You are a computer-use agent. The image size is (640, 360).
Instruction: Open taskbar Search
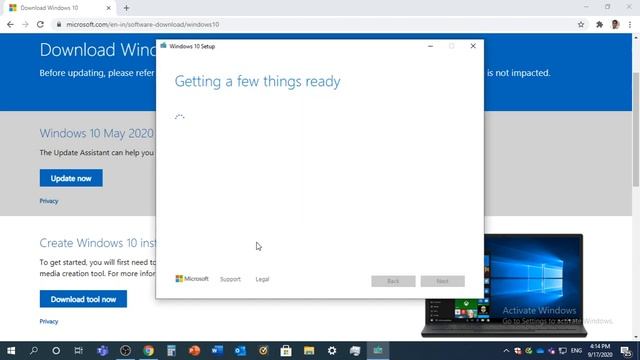point(34,351)
